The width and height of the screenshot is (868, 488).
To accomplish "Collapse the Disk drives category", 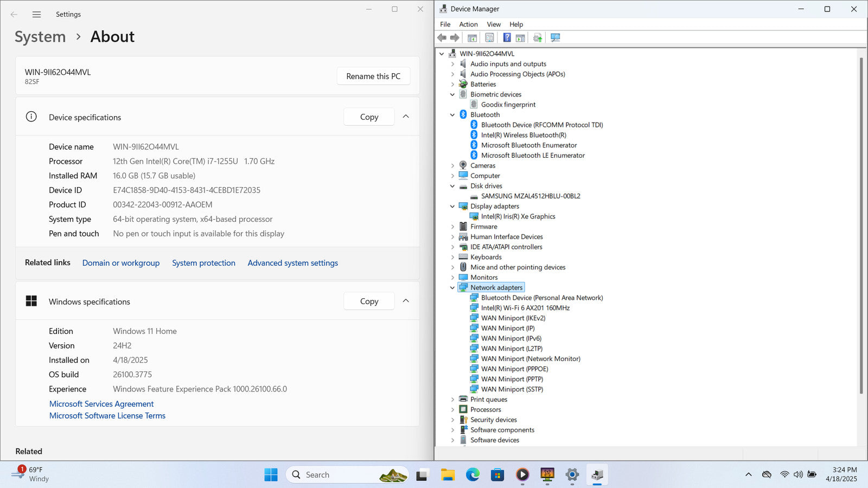I will coord(452,186).
